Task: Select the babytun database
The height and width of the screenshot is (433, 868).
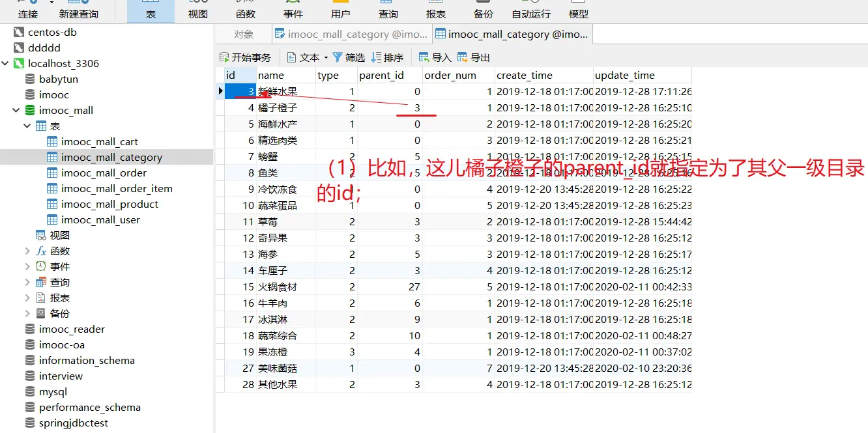Action: click(59, 79)
